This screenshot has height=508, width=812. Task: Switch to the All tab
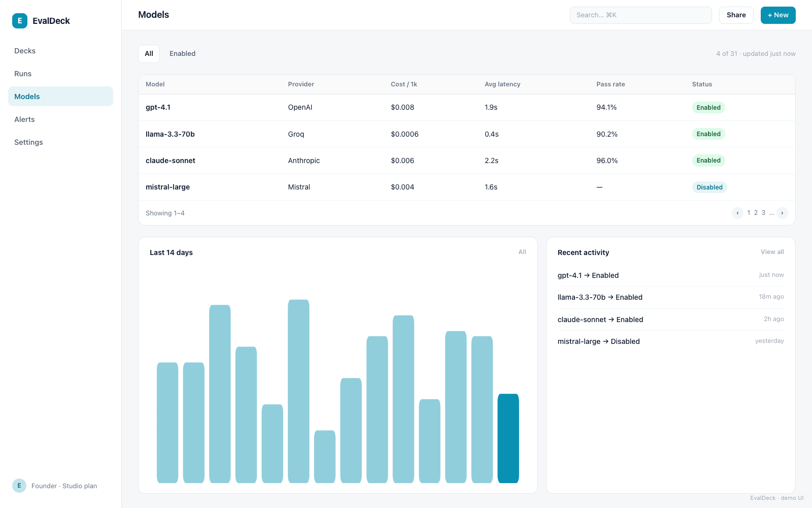point(149,54)
